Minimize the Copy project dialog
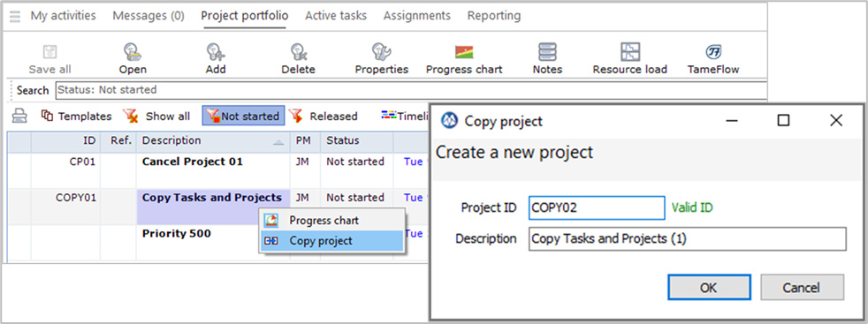The height and width of the screenshot is (324, 868). click(733, 121)
